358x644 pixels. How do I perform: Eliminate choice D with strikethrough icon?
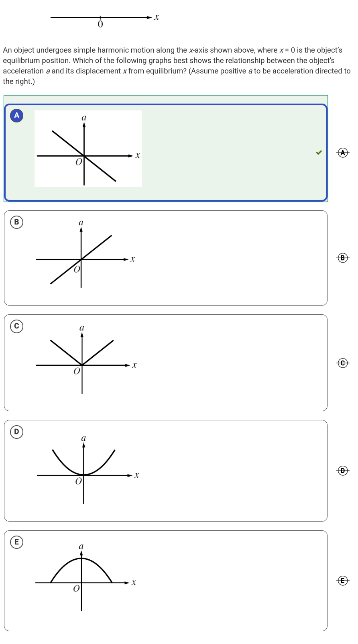[343, 471]
